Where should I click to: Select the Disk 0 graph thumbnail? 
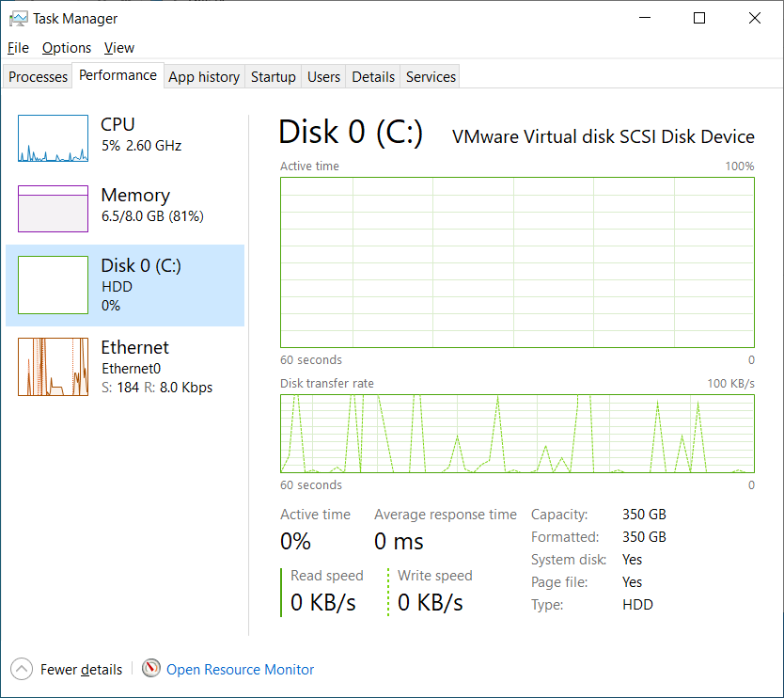point(53,285)
